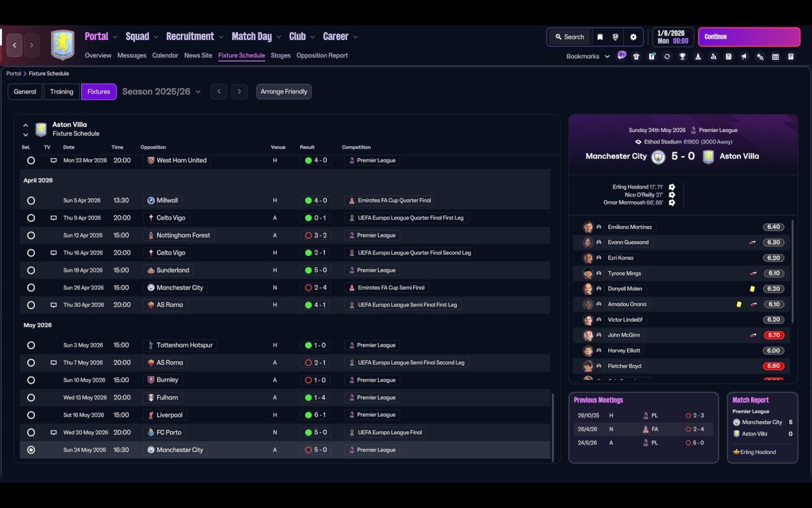Expand the Portal menu dropdown arrow

(115, 37)
